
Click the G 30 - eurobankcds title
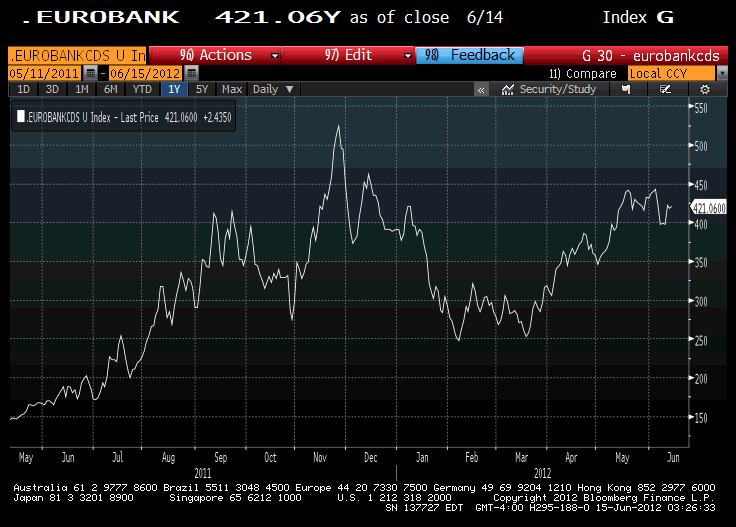coord(651,56)
